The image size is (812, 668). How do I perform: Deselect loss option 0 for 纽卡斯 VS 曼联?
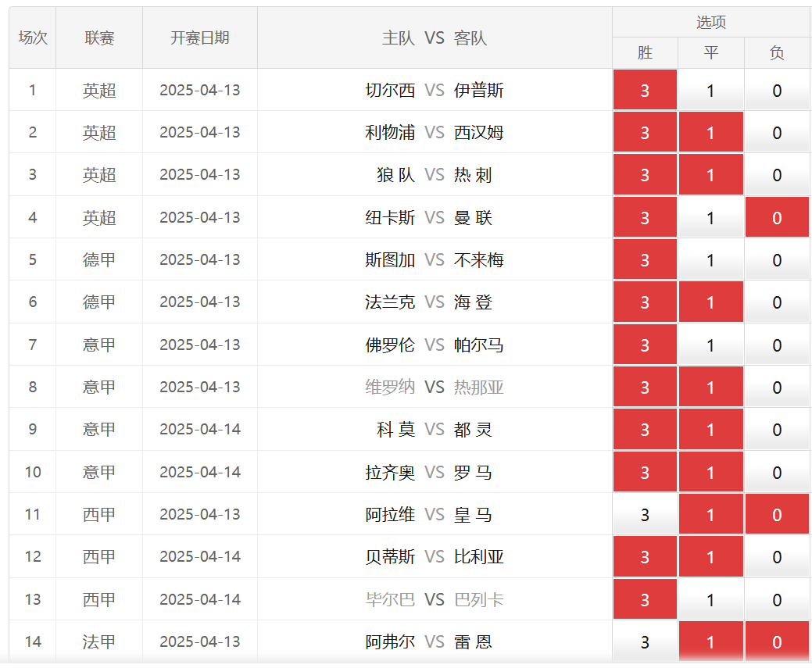pyautogui.click(x=777, y=217)
